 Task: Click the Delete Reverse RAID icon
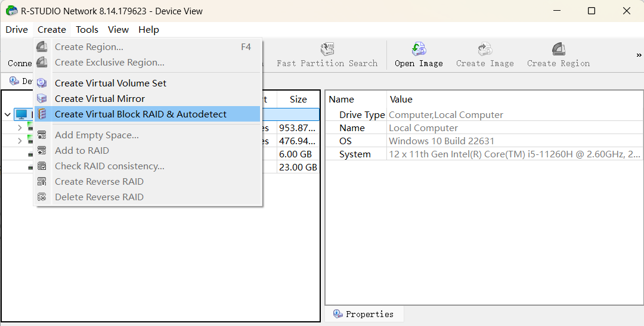pyautogui.click(x=42, y=197)
